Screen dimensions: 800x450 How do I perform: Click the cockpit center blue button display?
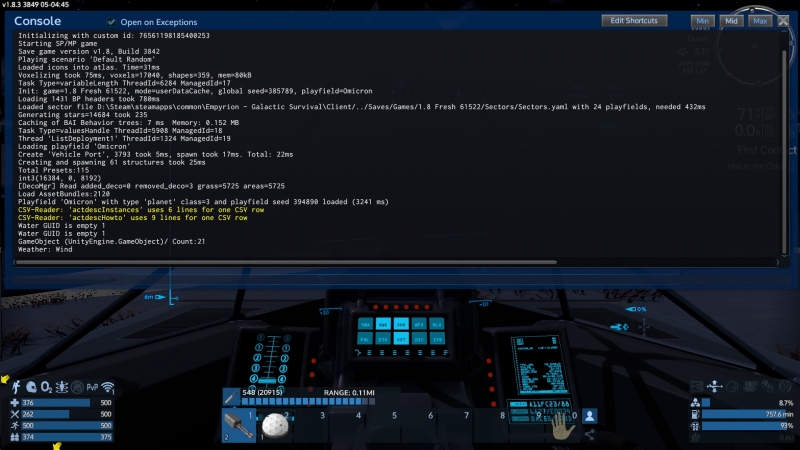[401, 332]
